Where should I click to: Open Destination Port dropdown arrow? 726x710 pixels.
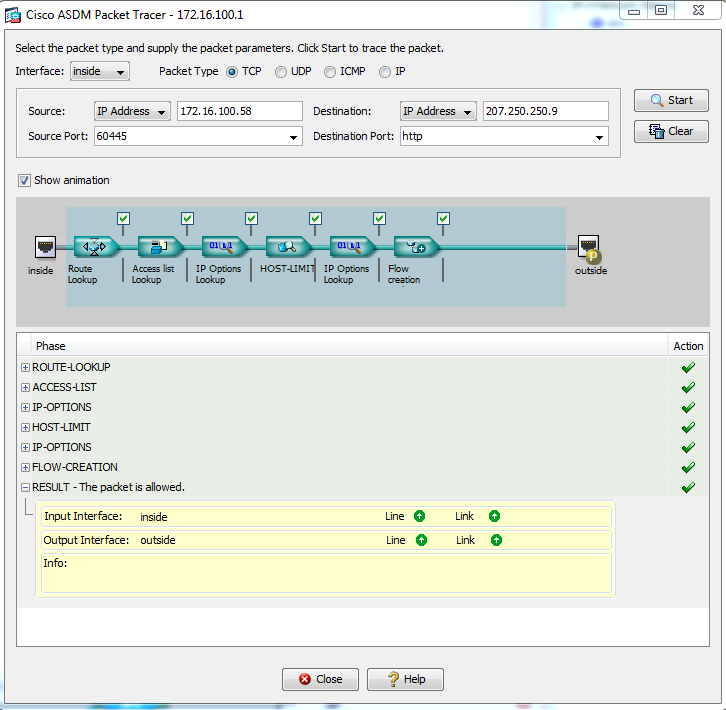(599, 137)
